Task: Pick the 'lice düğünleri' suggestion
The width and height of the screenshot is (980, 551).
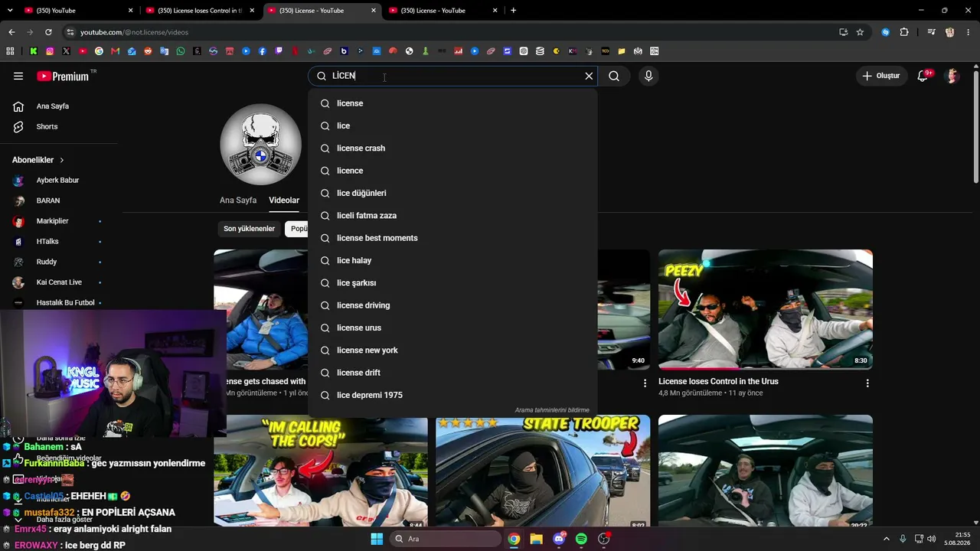Action: pyautogui.click(x=452, y=193)
